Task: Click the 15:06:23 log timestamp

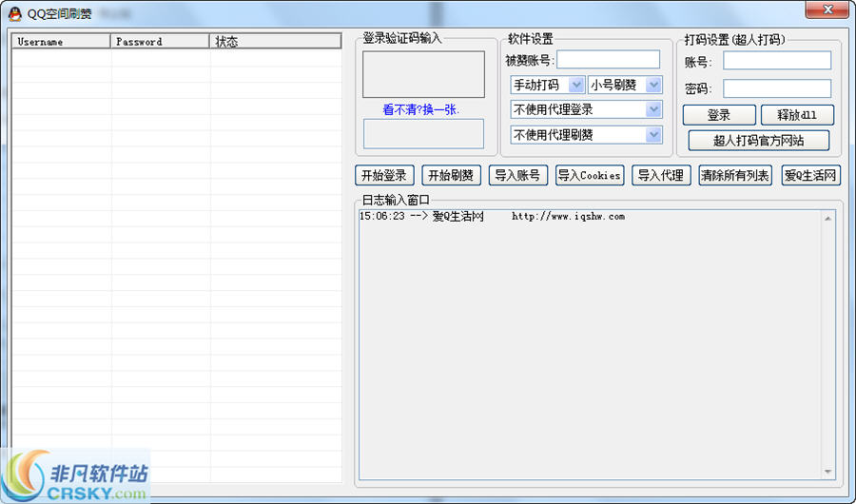Action: (x=382, y=216)
